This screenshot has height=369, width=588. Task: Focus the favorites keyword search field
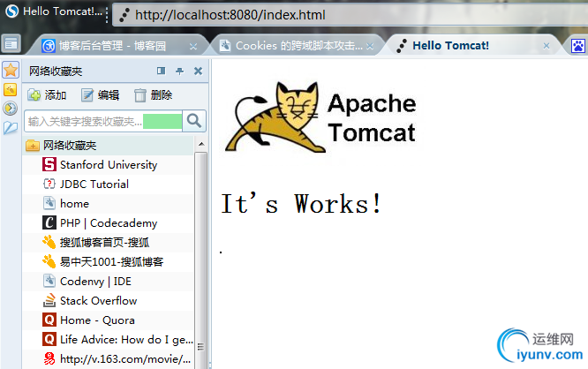pyautogui.click(x=103, y=121)
